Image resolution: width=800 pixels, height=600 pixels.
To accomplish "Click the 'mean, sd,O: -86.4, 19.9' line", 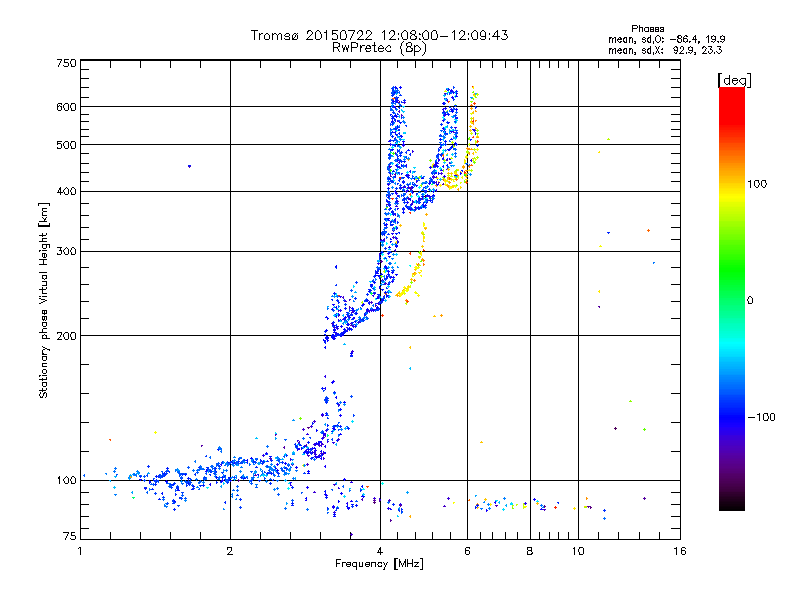I will pos(666,39).
